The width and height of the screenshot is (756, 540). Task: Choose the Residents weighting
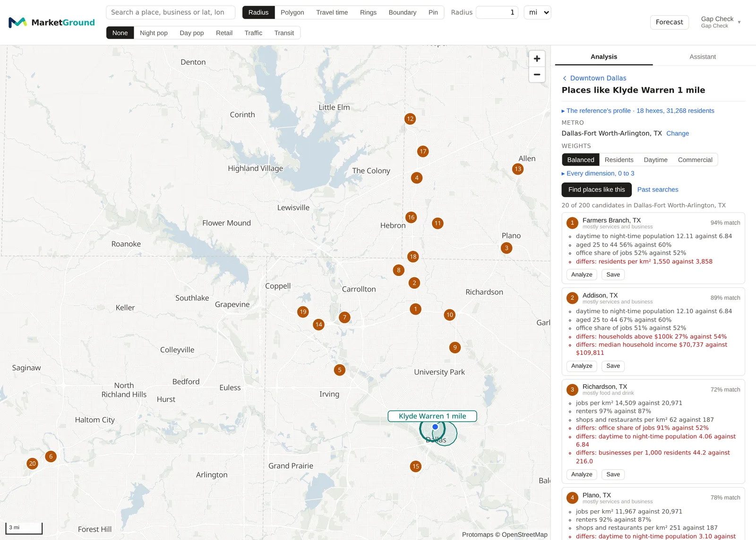(x=619, y=160)
